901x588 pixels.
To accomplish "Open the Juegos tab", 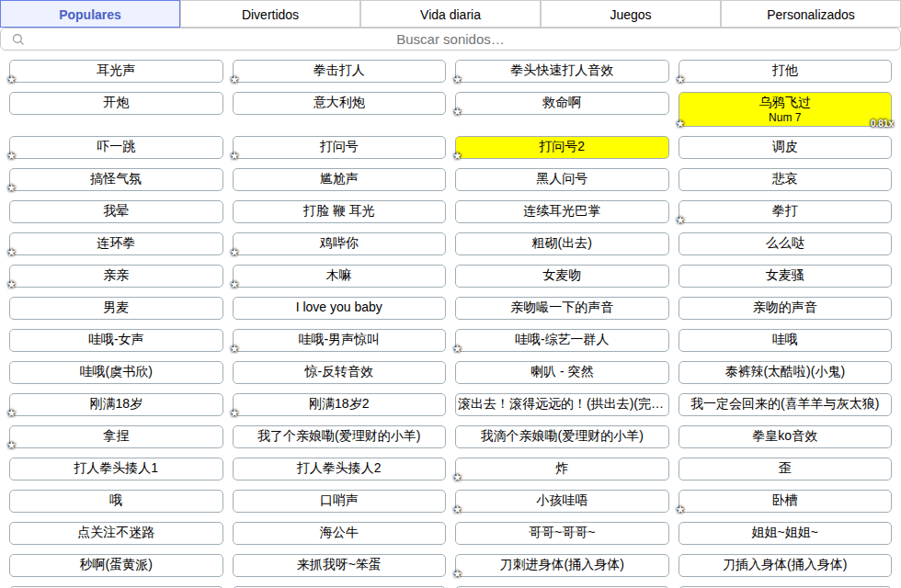I will (x=631, y=15).
